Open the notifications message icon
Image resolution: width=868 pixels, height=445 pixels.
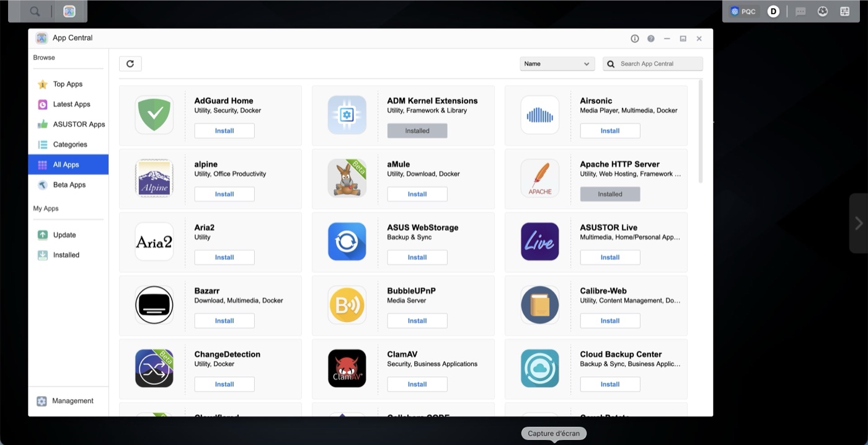coord(800,11)
